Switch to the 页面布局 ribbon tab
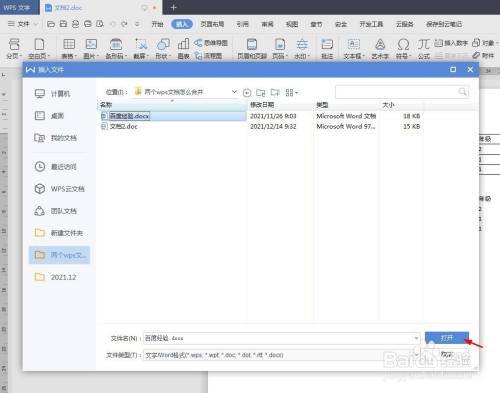The image size is (500, 393). pyautogui.click(x=212, y=24)
